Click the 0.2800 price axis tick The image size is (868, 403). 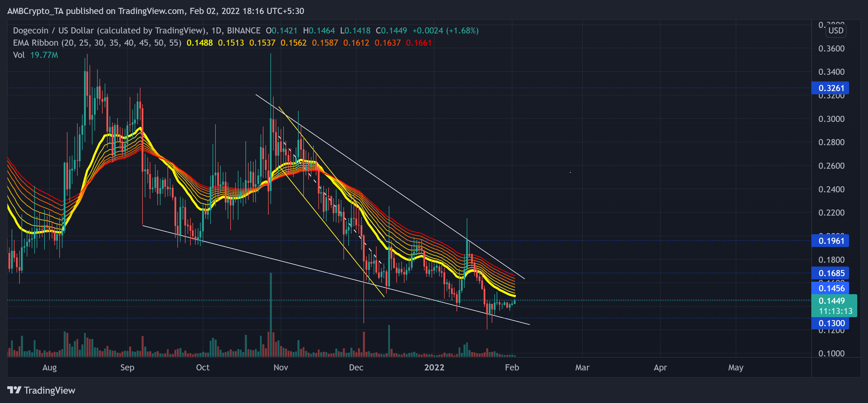pyautogui.click(x=831, y=142)
